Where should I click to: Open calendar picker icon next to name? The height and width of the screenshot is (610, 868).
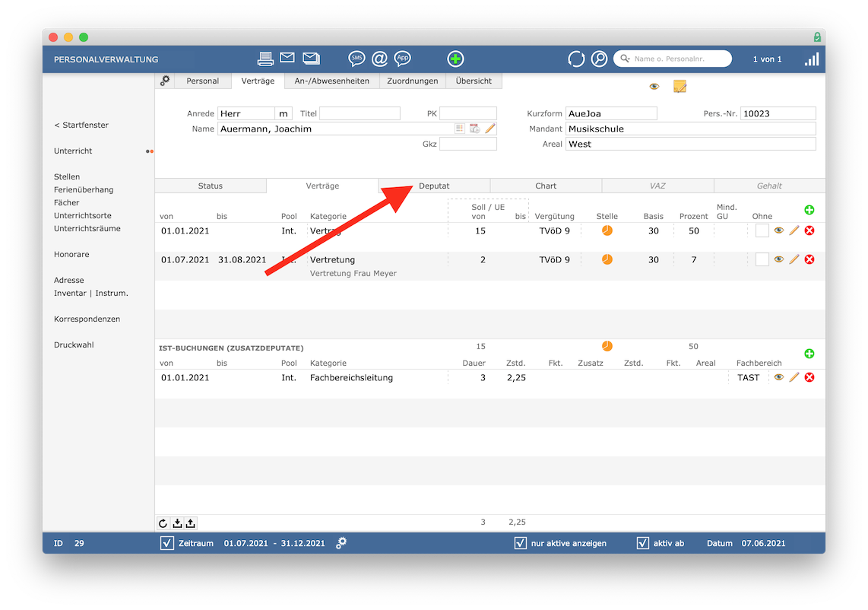(474, 129)
